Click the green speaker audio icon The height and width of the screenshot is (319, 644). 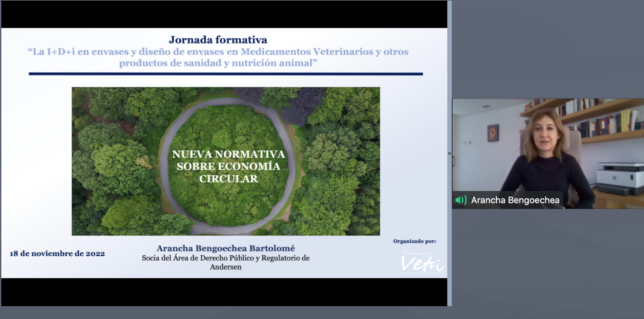pyautogui.click(x=461, y=200)
